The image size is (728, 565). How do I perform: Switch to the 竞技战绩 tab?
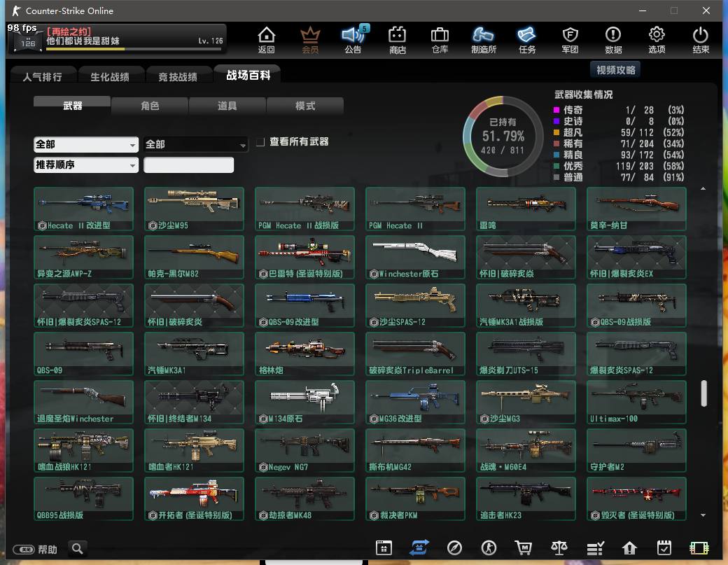(x=178, y=76)
